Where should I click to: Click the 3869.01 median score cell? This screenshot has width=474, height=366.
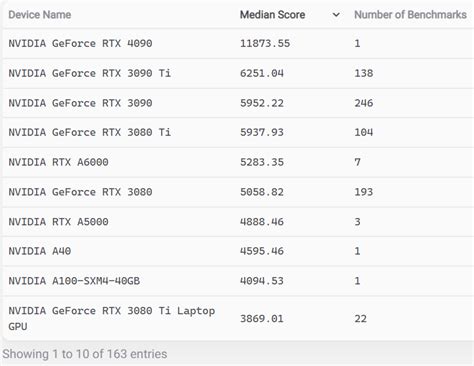coord(262,319)
